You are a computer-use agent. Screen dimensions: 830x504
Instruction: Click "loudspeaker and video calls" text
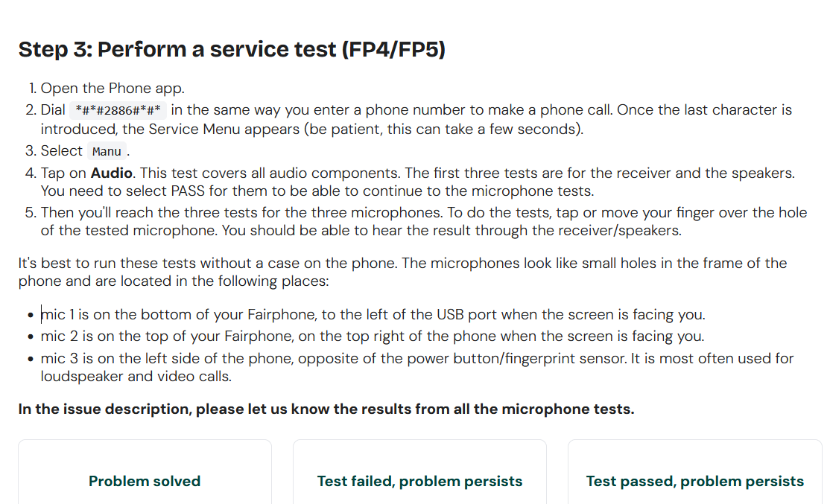[x=136, y=376]
